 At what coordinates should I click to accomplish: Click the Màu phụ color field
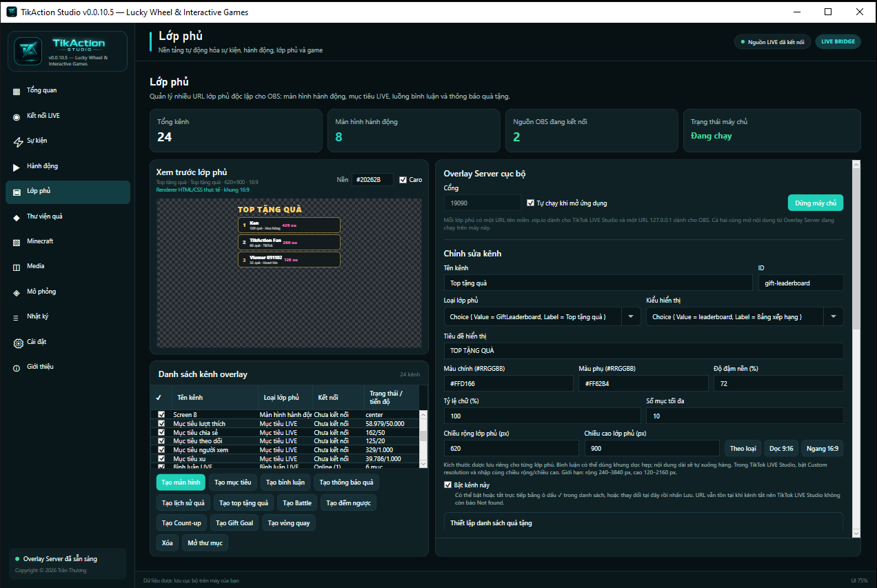643,383
